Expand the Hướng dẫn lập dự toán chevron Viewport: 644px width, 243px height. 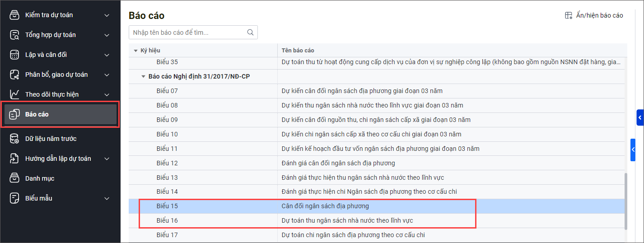[107, 159]
